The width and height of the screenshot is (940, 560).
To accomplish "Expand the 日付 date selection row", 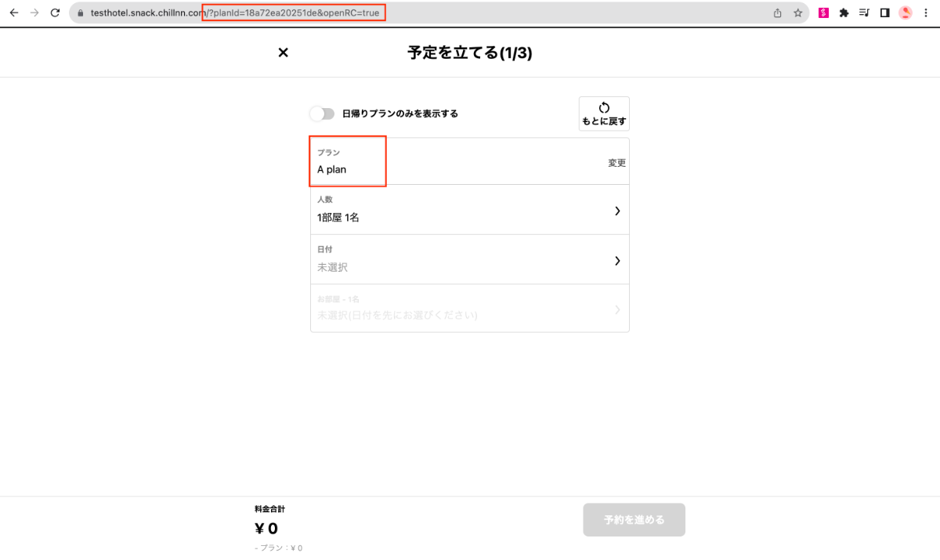I will [617, 260].
